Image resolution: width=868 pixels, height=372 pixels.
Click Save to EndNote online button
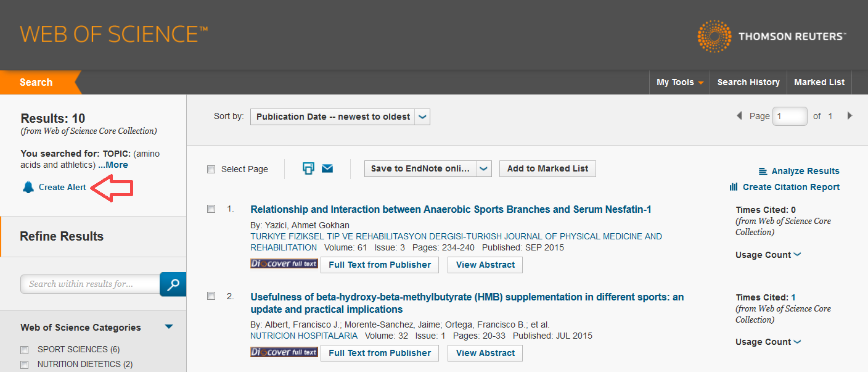[420, 168]
